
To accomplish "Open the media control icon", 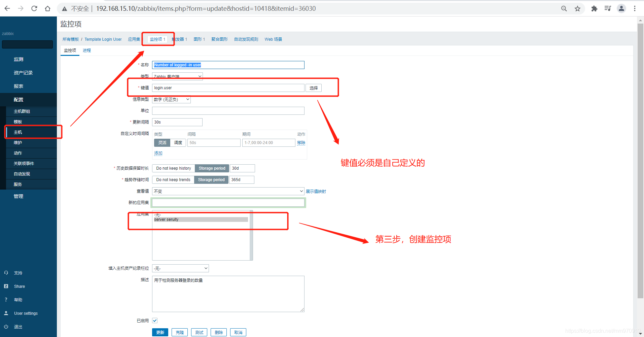I will 608,8.
